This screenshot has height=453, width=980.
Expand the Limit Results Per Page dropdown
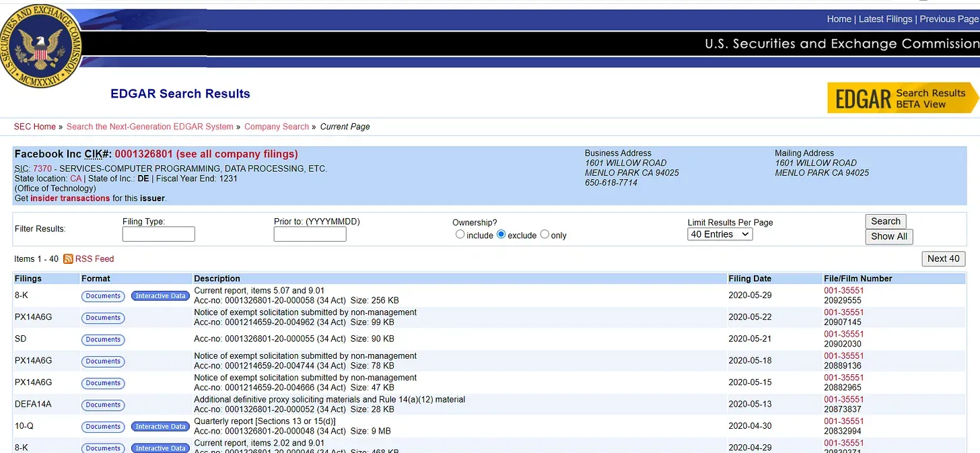(x=720, y=234)
